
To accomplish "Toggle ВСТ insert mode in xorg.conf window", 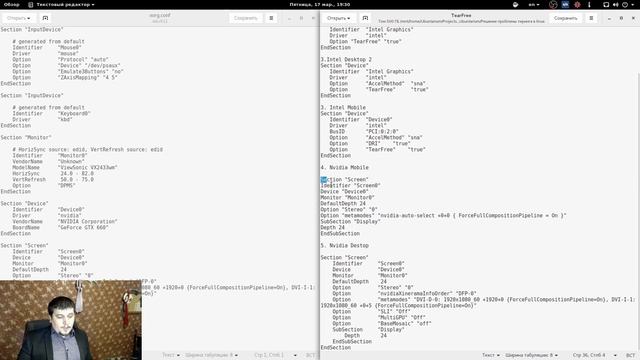I will pyautogui.click(x=311, y=355).
